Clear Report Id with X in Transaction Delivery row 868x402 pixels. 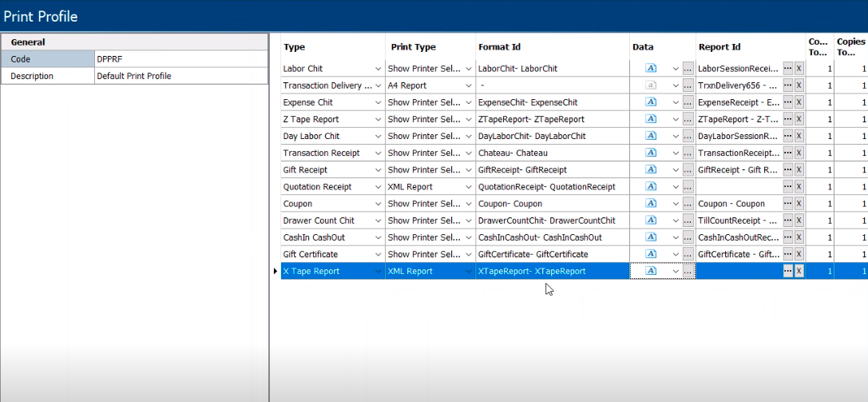pyautogui.click(x=799, y=86)
